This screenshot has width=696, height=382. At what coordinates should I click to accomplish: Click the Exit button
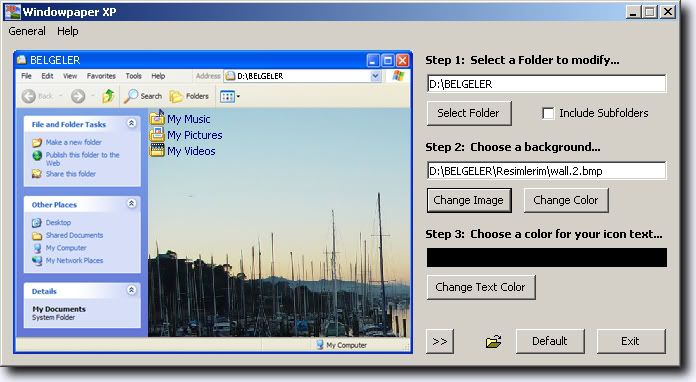pos(631,341)
